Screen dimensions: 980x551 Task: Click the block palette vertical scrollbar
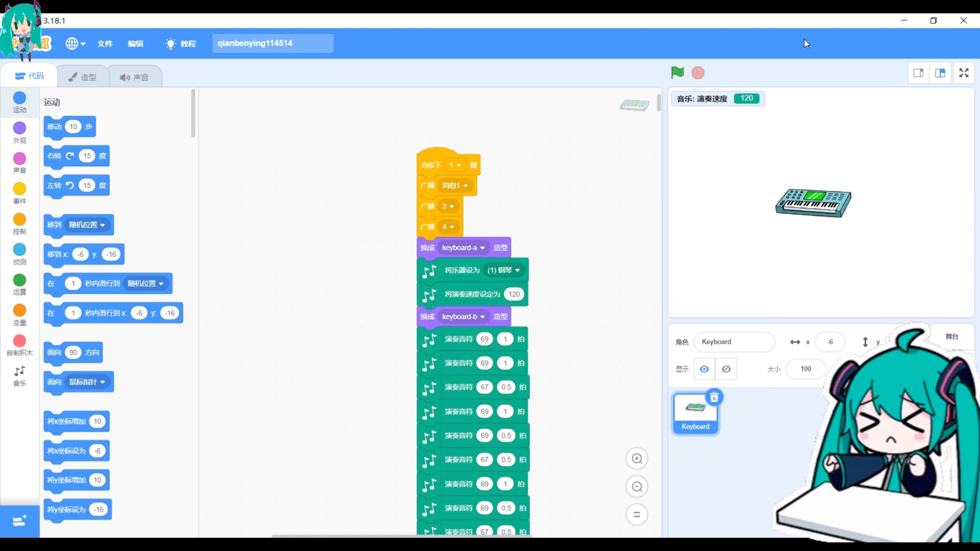click(x=193, y=113)
